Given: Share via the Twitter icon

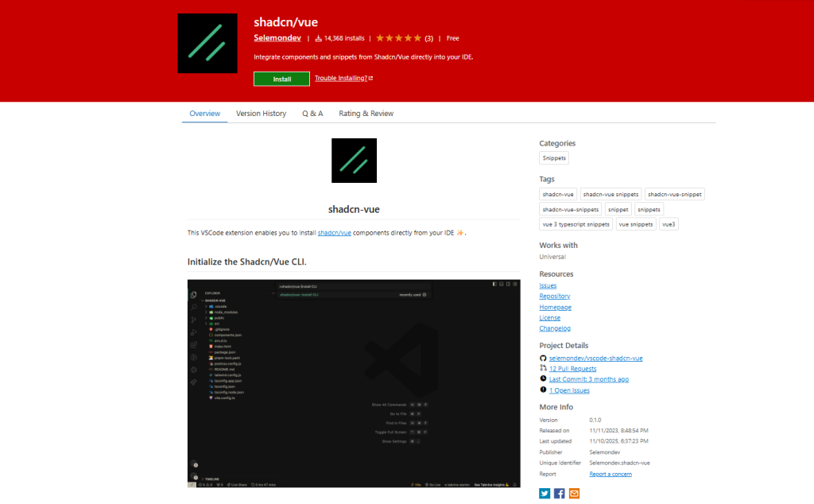Looking at the screenshot, I should [544, 493].
